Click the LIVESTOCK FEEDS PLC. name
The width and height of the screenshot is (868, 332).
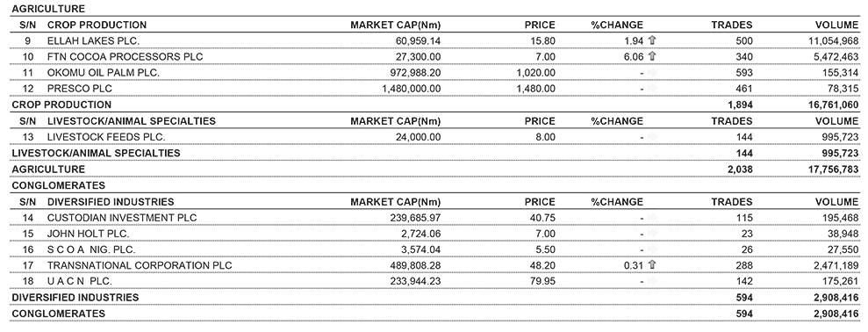point(106,137)
